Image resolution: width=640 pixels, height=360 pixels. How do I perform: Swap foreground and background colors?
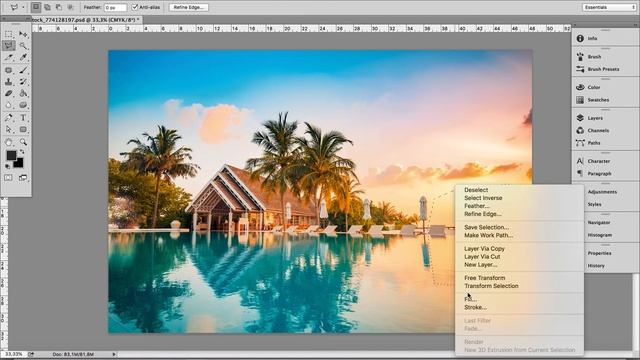(22, 152)
